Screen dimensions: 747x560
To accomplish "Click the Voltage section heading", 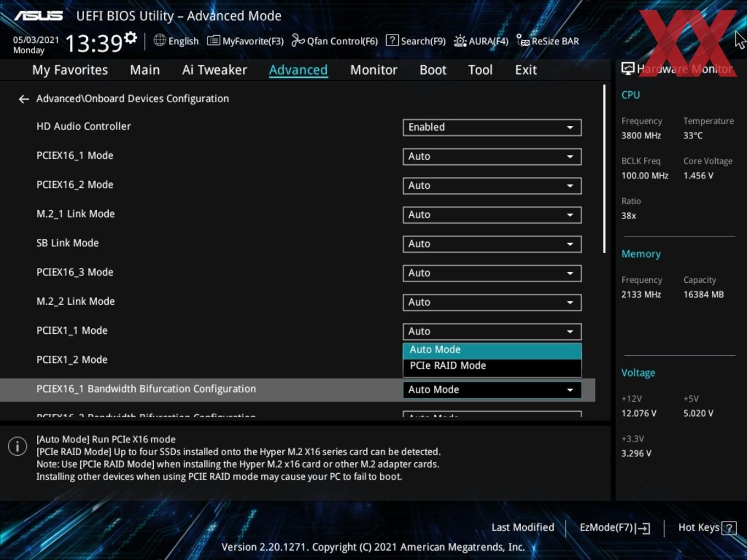I will [x=638, y=373].
